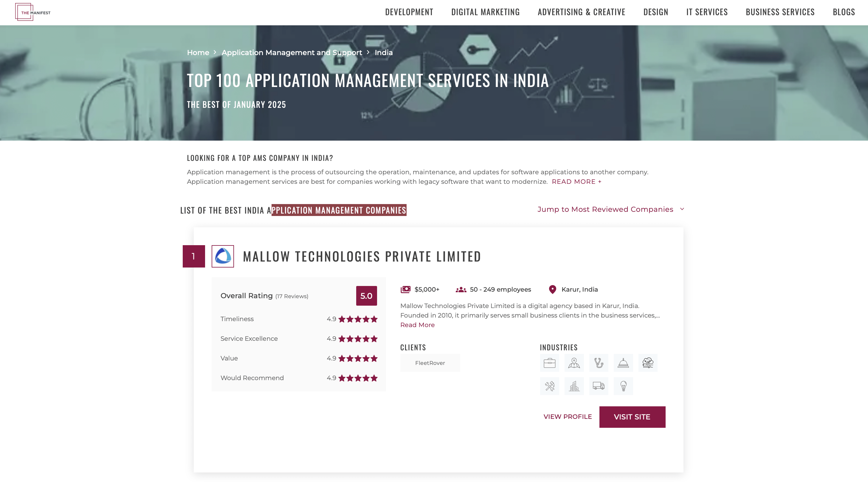This screenshot has width=868, height=482.
Task: Click the 50 - 249 employees text
Action: tap(500, 289)
